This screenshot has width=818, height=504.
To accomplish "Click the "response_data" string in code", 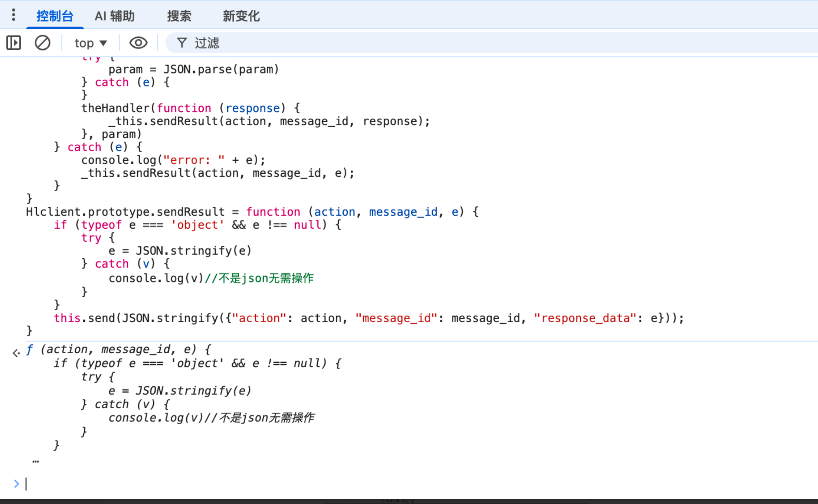I will (x=585, y=318).
